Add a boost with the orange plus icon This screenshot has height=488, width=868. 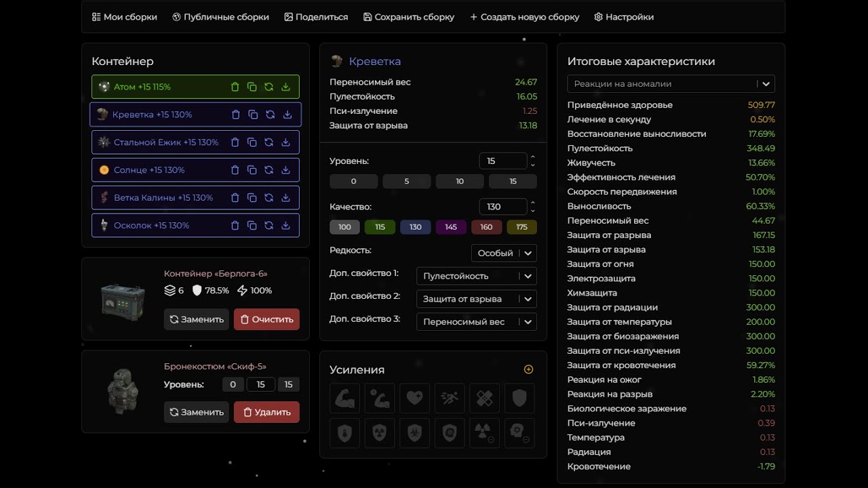click(x=529, y=369)
